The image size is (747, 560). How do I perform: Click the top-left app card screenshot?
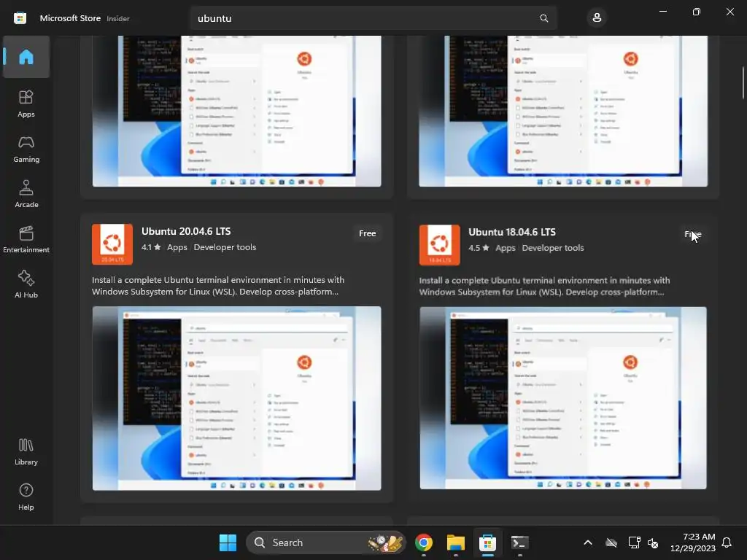(237, 111)
